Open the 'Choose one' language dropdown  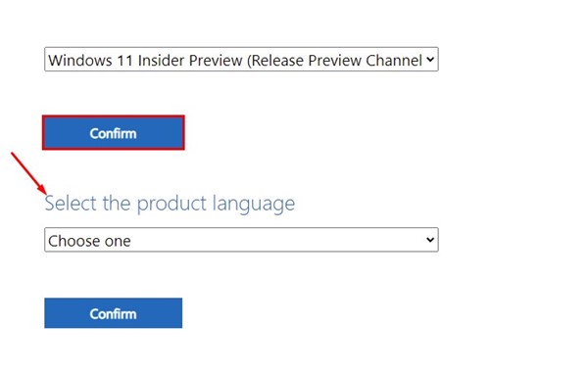(x=241, y=240)
